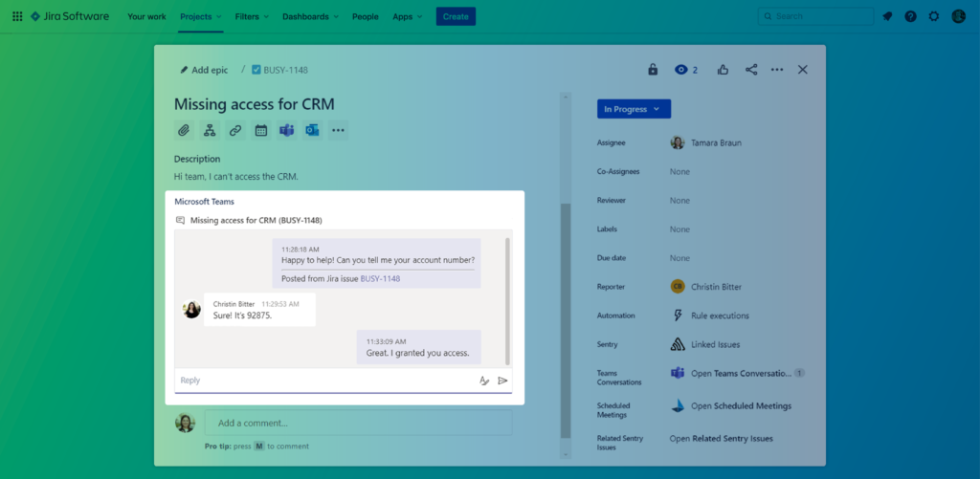Click the Jira Software logo
980x479 pixels.
coord(69,16)
